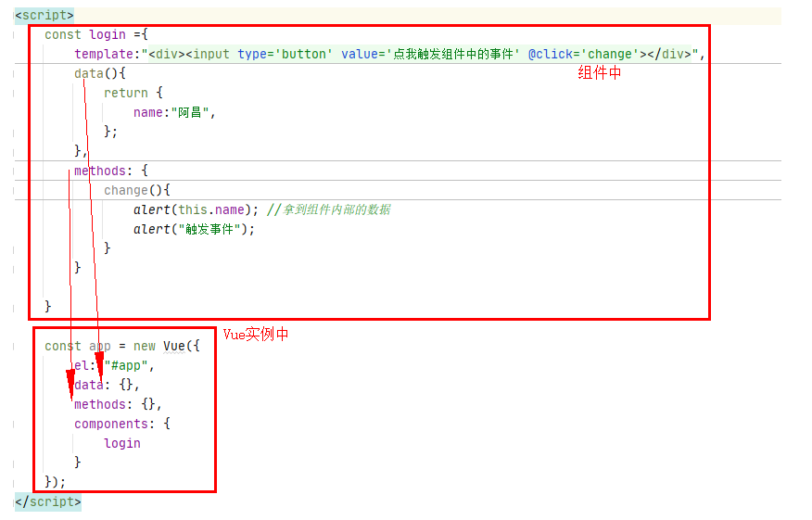Click 'data(){' in the login component
This screenshot has height=520, width=812.
100,73
